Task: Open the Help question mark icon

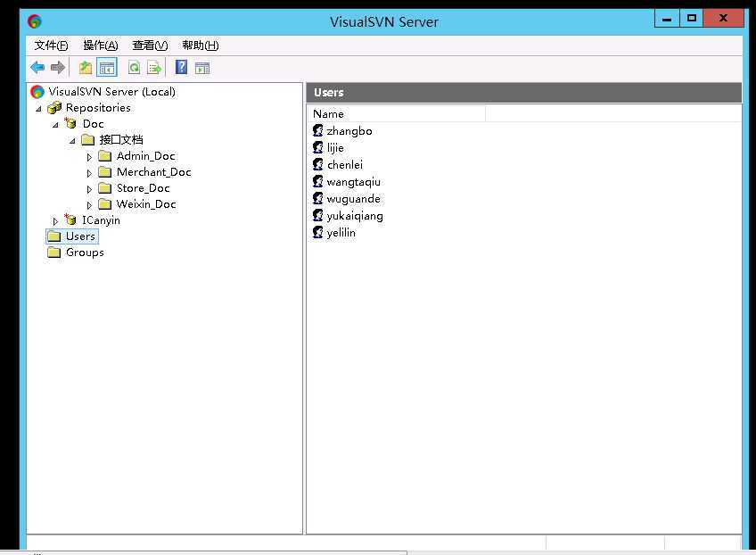Action: tap(181, 67)
